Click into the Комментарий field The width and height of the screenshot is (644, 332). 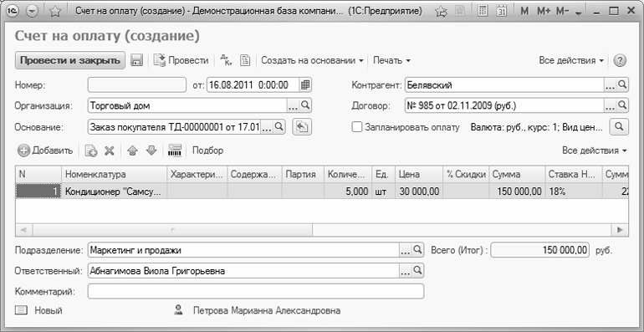[256, 292]
